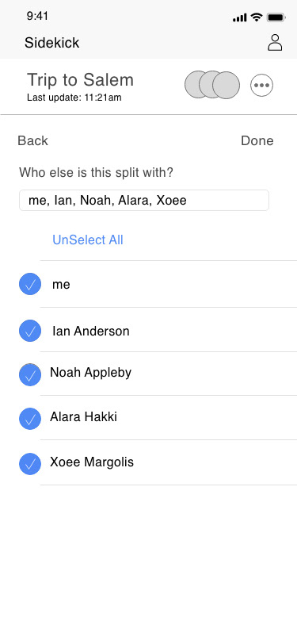This screenshot has width=297, height=644.
Task: Tap the leftmost member avatar circle
Action: click(198, 85)
